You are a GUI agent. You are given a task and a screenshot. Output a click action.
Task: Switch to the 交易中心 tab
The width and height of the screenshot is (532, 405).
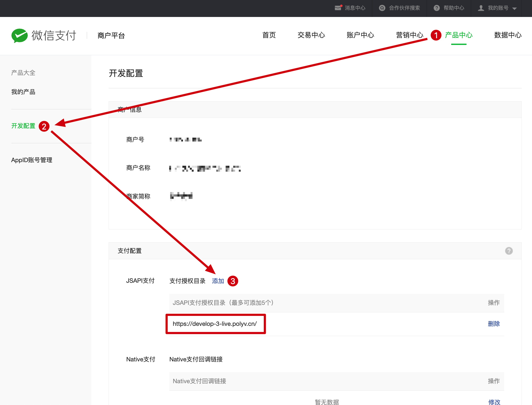(x=311, y=35)
